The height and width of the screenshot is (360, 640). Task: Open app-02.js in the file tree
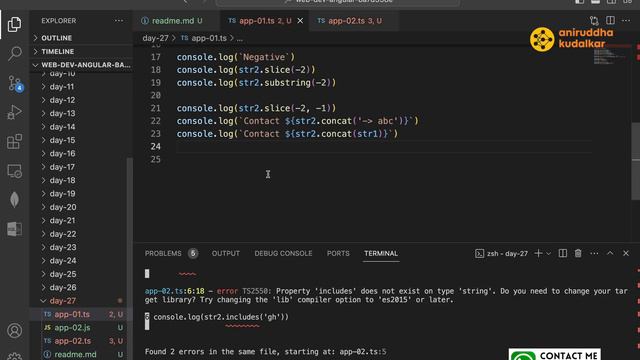(81, 327)
